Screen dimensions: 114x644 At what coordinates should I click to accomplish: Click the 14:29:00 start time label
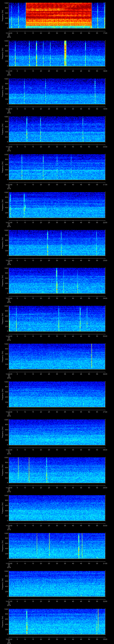pyautogui.click(x=9, y=525)
